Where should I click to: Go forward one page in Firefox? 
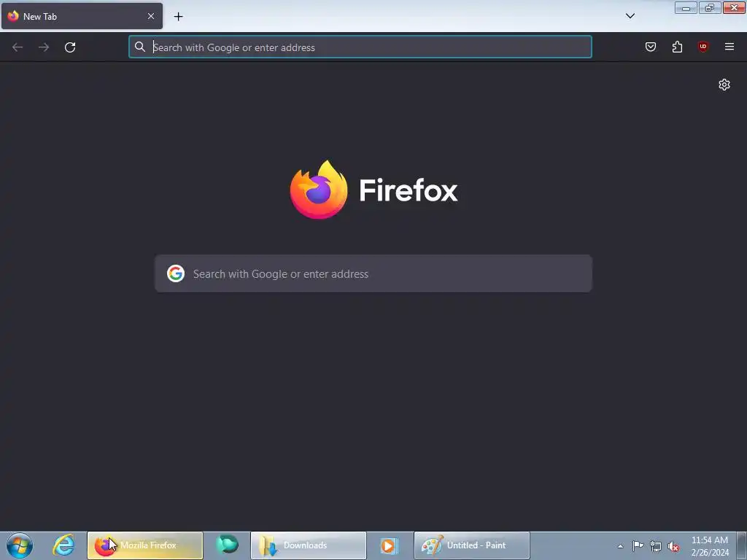44,47
